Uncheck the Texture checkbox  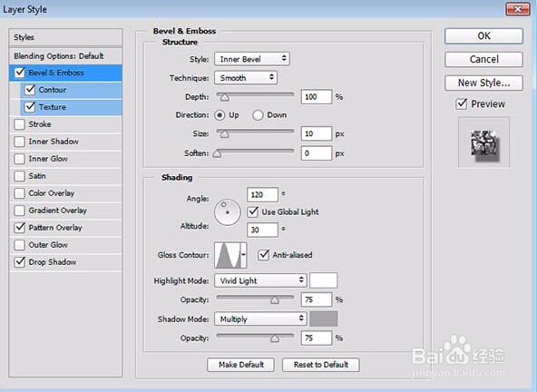(x=30, y=107)
